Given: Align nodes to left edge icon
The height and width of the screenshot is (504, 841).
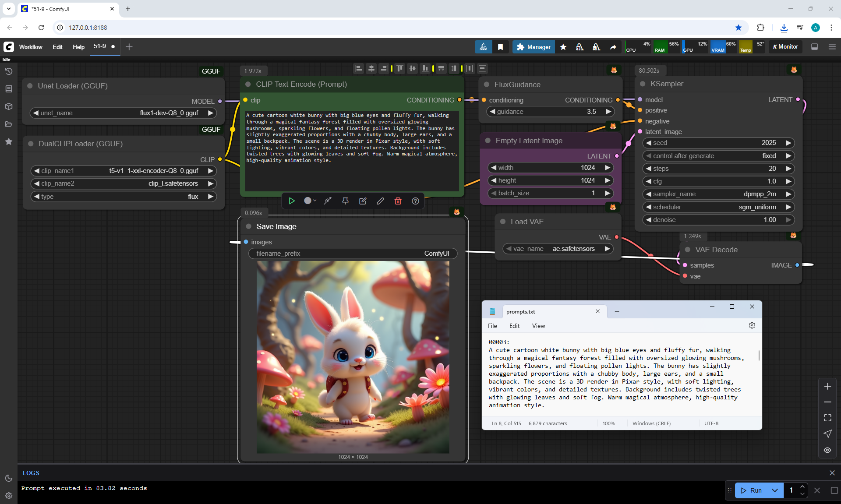Looking at the screenshot, I should 359,68.
